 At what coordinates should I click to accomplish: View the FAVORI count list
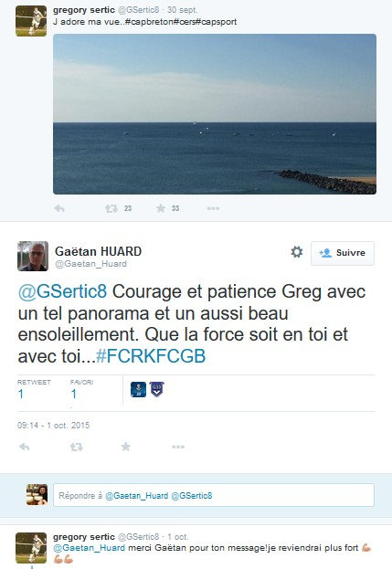[81, 390]
